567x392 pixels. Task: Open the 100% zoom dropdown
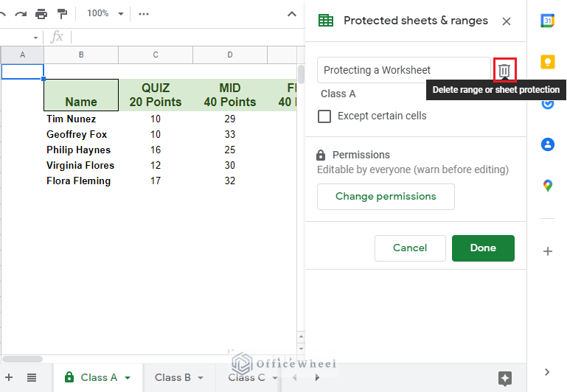tap(103, 14)
